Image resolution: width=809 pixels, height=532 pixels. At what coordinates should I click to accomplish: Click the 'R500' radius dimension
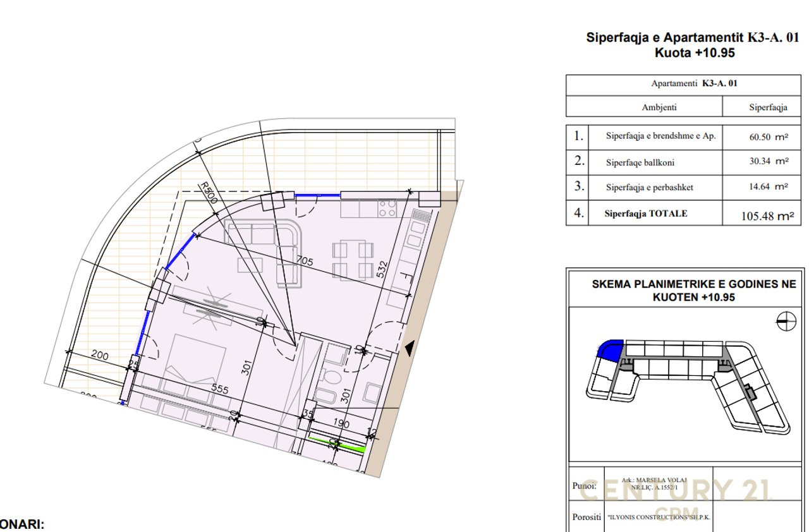(x=207, y=193)
